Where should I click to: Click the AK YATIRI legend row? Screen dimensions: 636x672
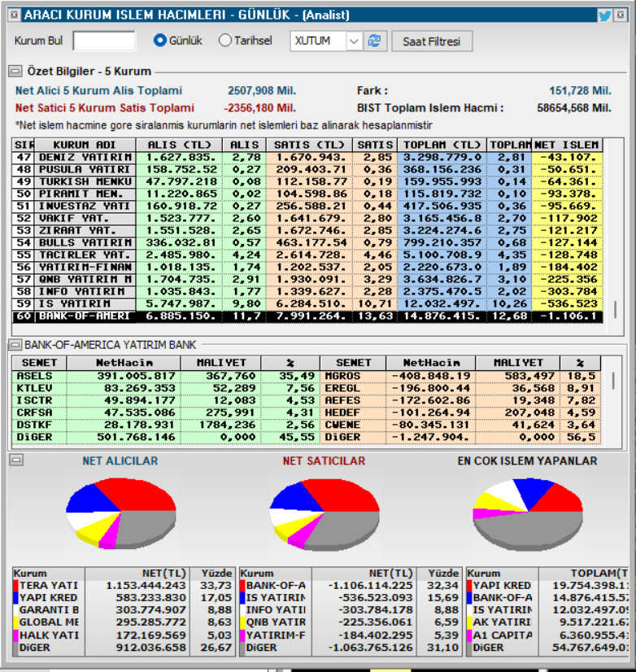point(547,622)
